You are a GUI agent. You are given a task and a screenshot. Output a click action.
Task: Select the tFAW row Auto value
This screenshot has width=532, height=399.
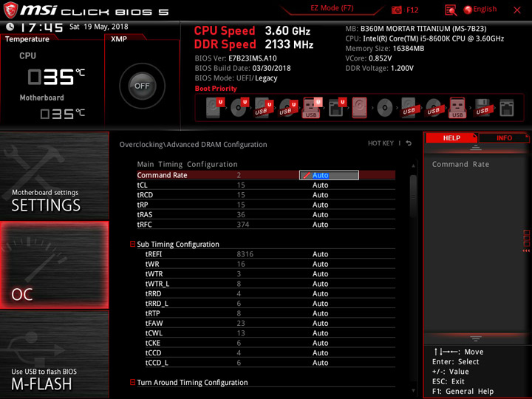click(x=320, y=323)
